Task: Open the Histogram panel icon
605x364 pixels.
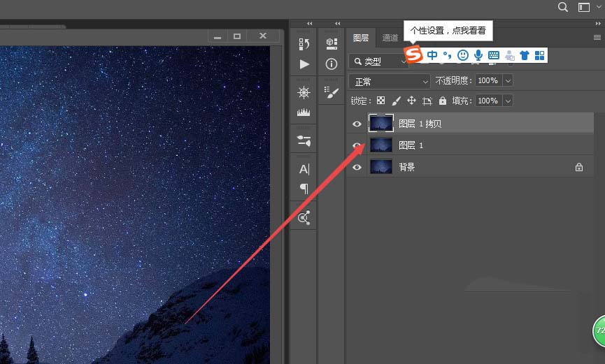Action: (304, 112)
